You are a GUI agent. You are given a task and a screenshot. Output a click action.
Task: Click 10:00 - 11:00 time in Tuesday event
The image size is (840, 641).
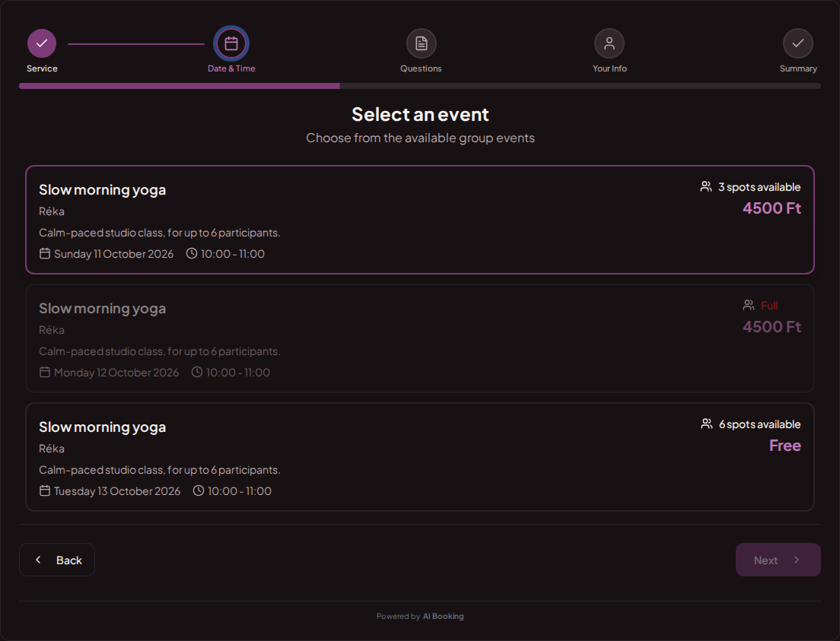coord(240,491)
